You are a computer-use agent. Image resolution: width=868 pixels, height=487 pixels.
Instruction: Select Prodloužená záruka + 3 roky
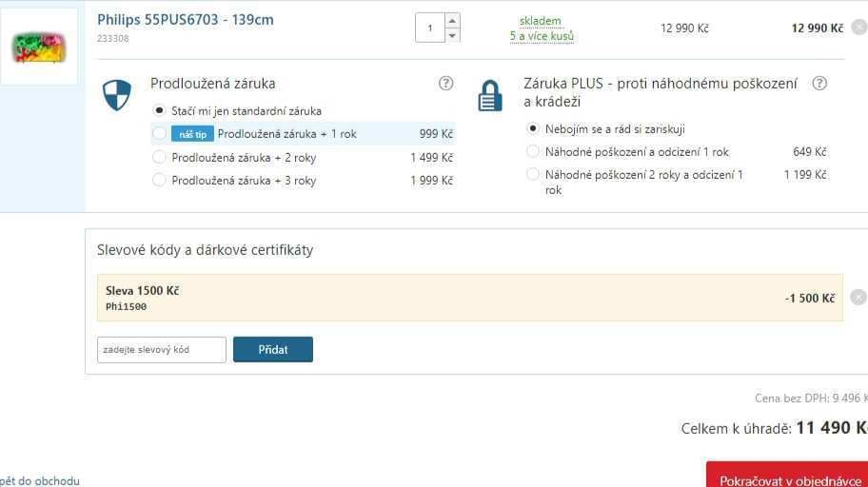[x=159, y=180]
